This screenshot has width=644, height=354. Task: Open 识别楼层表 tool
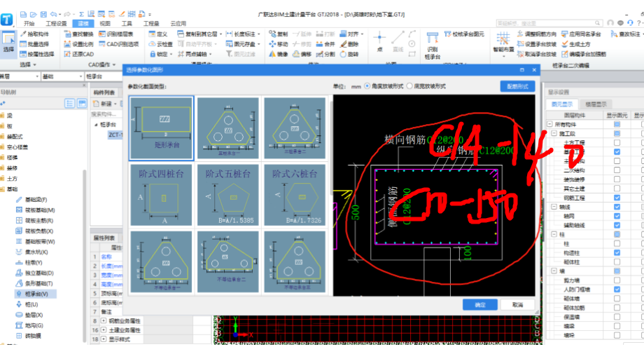click(115, 34)
